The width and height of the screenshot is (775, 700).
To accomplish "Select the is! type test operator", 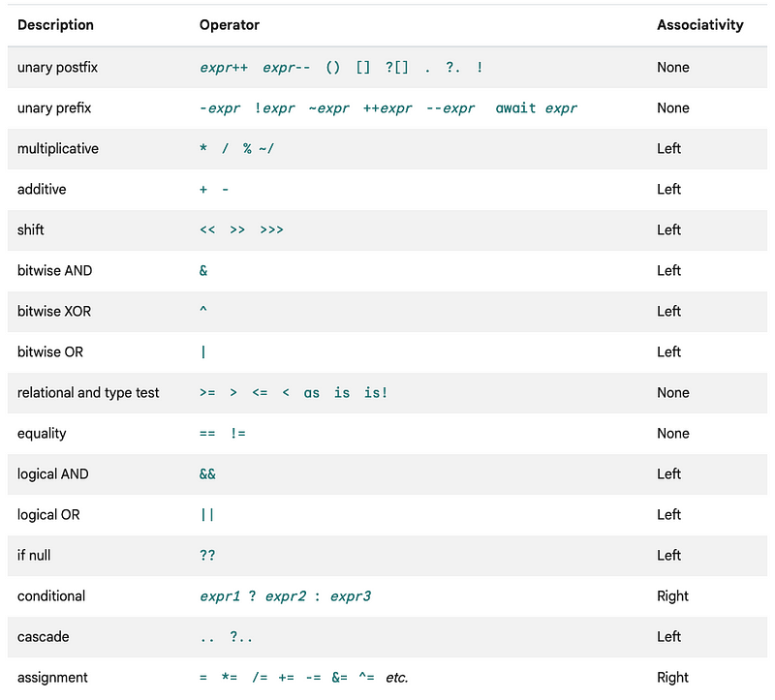I will click(376, 393).
